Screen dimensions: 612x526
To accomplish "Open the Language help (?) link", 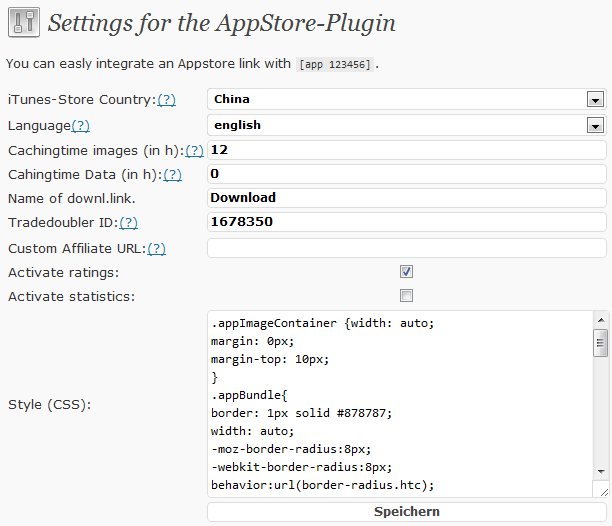I will 80,126.
